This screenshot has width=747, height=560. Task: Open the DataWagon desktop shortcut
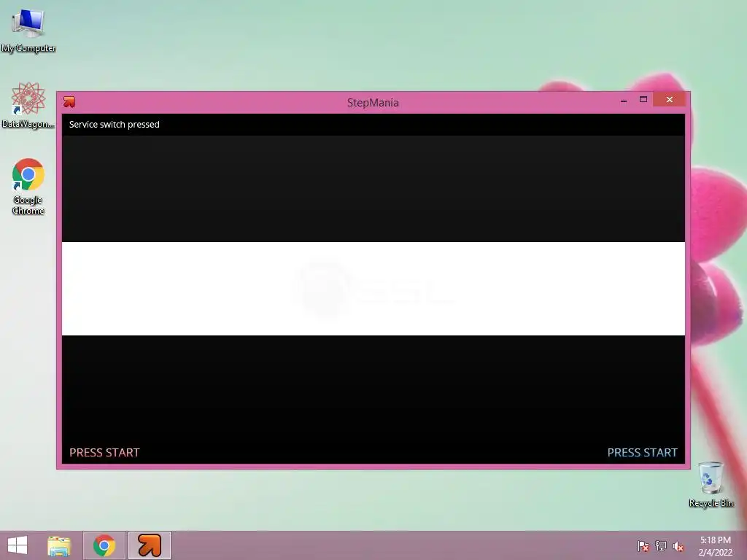pyautogui.click(x=28, y=105)
